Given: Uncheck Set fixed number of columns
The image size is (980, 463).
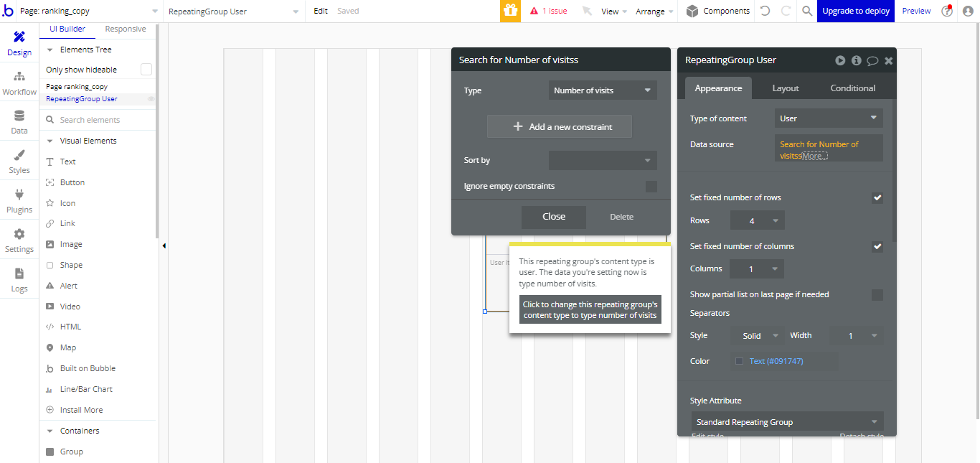Looking at the screenshot, I should click(x=877, y=247).
